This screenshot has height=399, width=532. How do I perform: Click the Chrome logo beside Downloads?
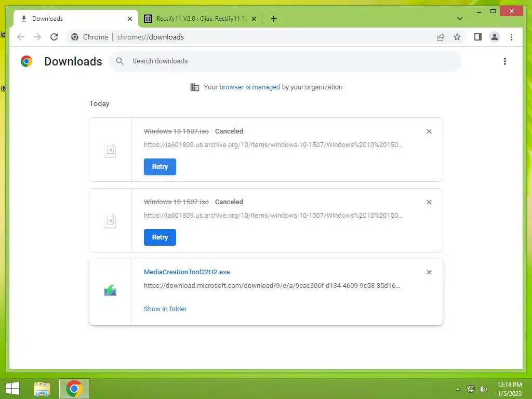pos(26,61)
